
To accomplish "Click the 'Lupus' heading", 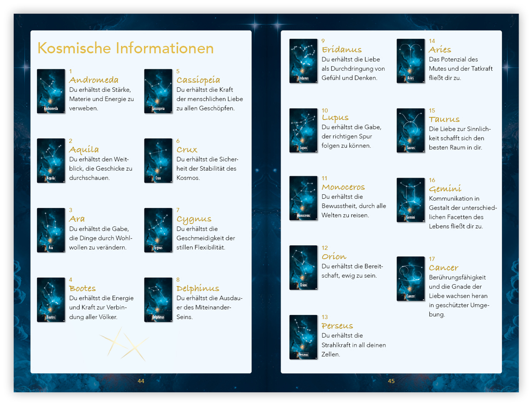I will tap(335, 118).
